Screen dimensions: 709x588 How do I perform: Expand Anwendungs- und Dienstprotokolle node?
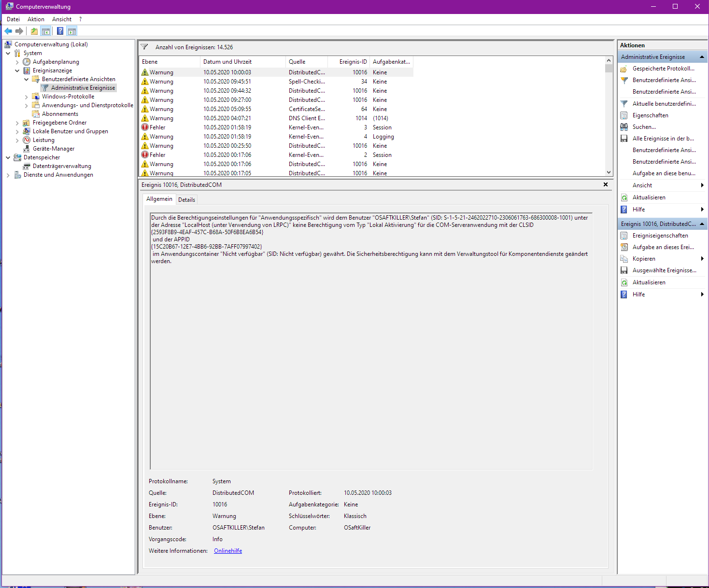coord(27,105)
